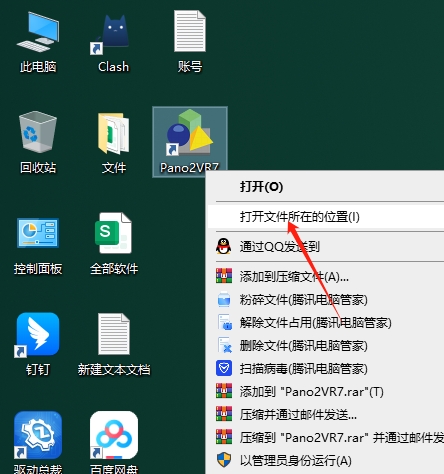Viewport: 444px width, 474px height.
Task: Click UAC shield icon beside 以管理员身份运行
Action: (224, 460)
